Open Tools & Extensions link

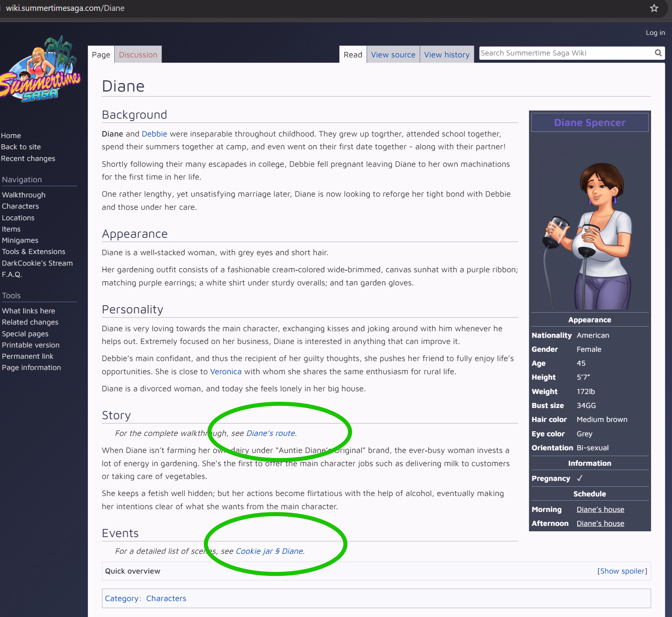pos(34,252)
